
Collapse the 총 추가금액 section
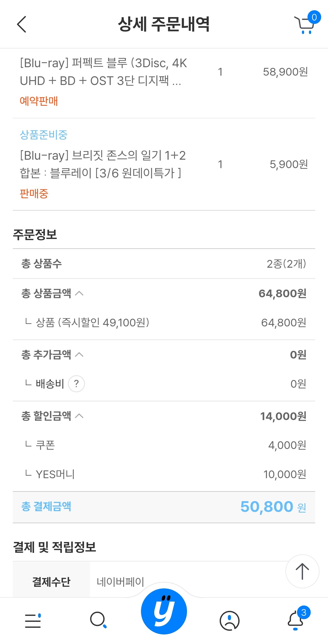click(x=79, y=354)
